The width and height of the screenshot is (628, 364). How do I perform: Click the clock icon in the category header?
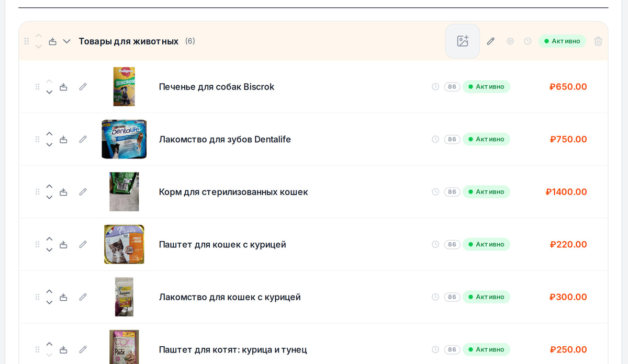pos(528,41)
